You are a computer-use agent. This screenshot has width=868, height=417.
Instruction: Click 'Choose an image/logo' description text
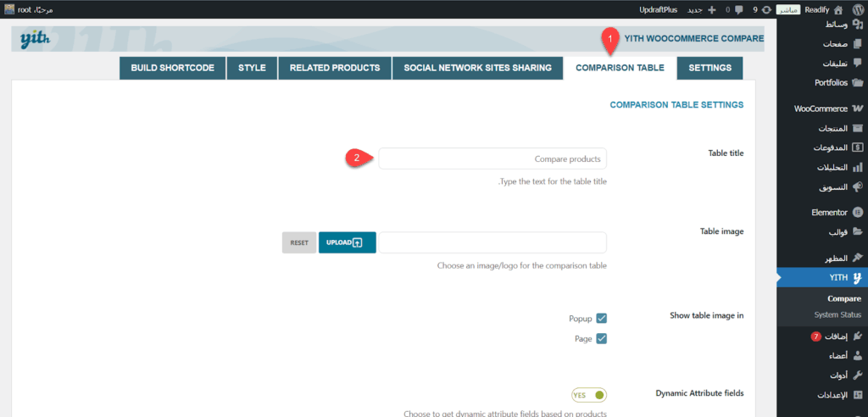tap(522, 265)
